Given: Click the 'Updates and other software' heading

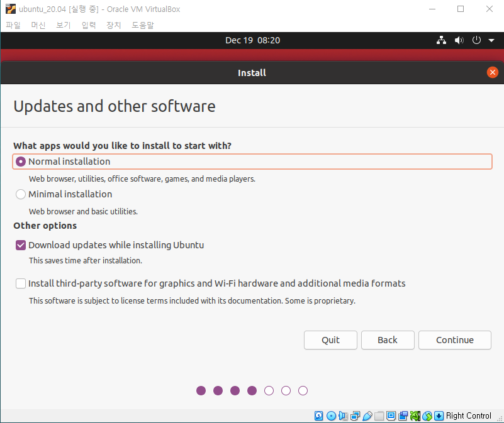Looking at the screenshot, I should 115,106.
